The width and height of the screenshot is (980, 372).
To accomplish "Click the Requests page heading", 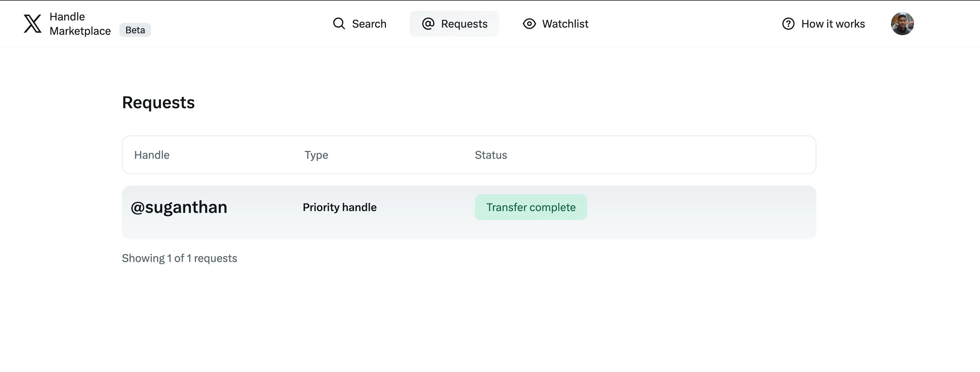I will tap(158, 102).
